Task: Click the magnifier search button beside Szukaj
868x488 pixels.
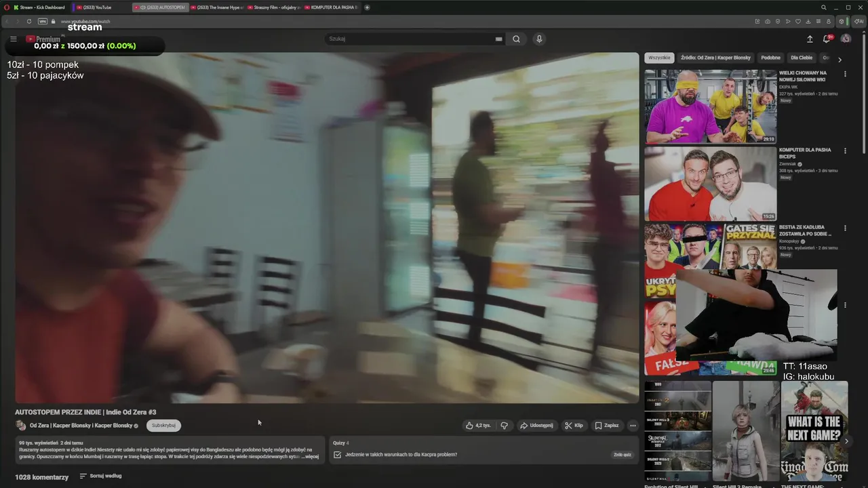Action: [517, 39]
